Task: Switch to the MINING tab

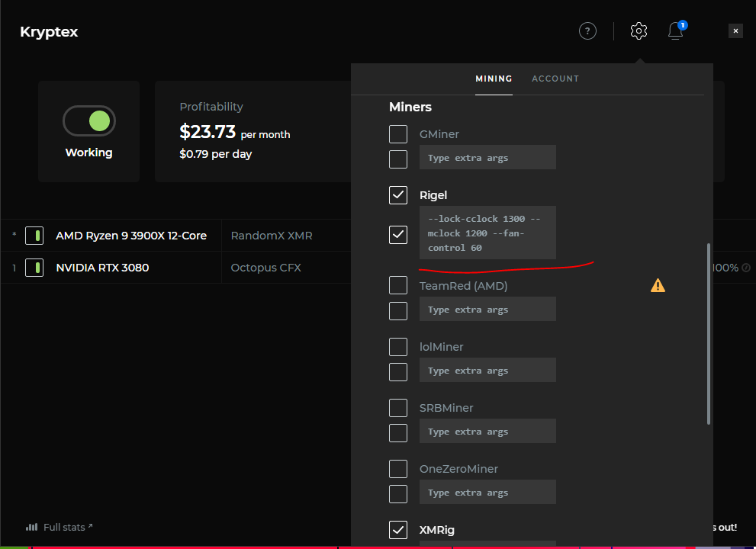Action: (x=494, y=79)
